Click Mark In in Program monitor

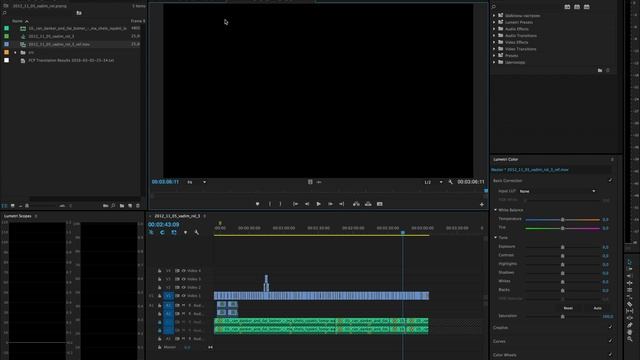(x=270, y=204)
